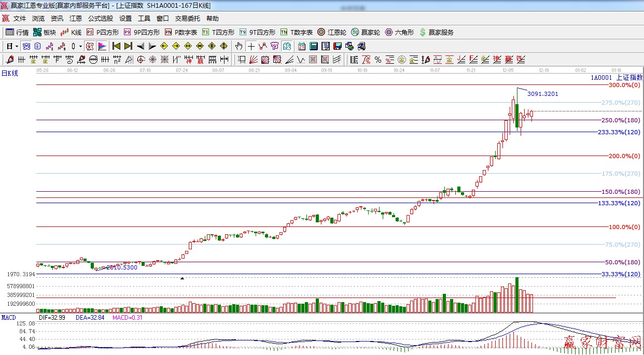The image size is (644, 355).
Task: Jump to first bar arrow icon
Action: (116, 46)
